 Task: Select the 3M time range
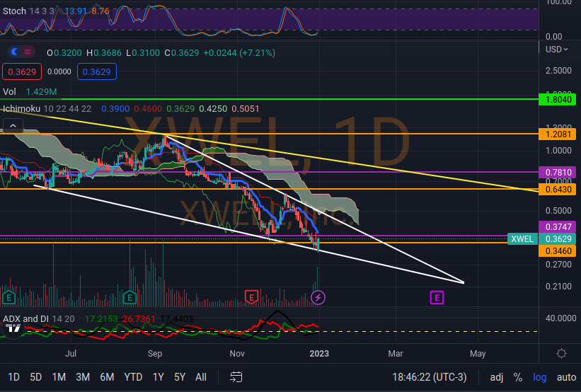[x=83, y=377]
